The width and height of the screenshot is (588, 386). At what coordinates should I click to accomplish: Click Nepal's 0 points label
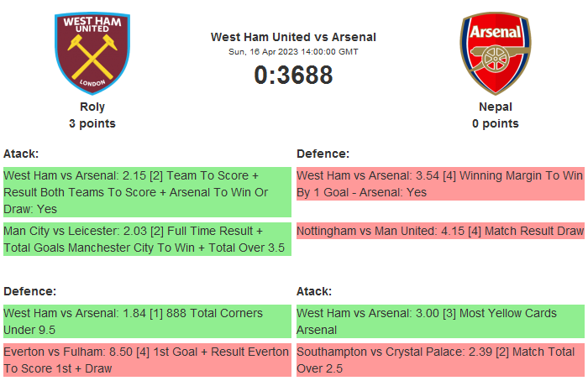coord(495,123)
